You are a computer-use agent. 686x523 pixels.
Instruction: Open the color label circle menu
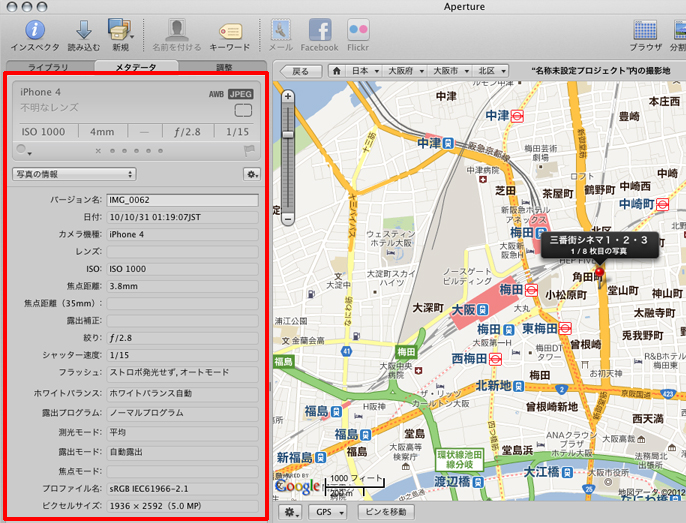point(23,150)
